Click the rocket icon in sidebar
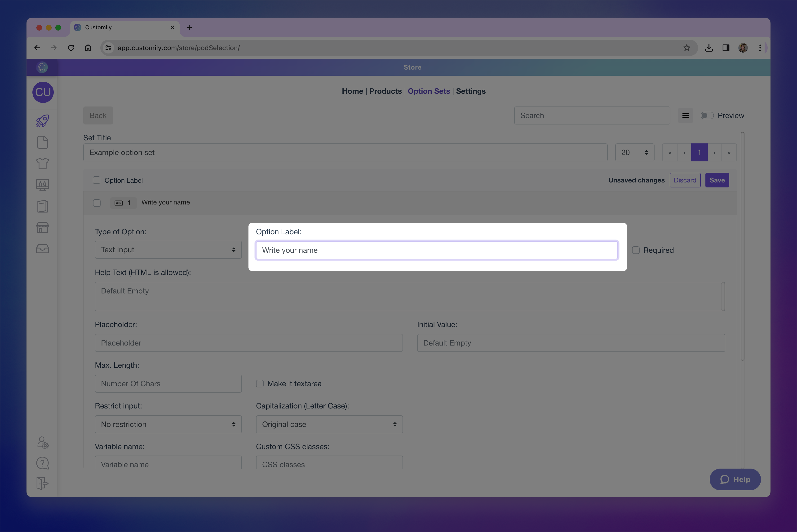 [42, 121]
